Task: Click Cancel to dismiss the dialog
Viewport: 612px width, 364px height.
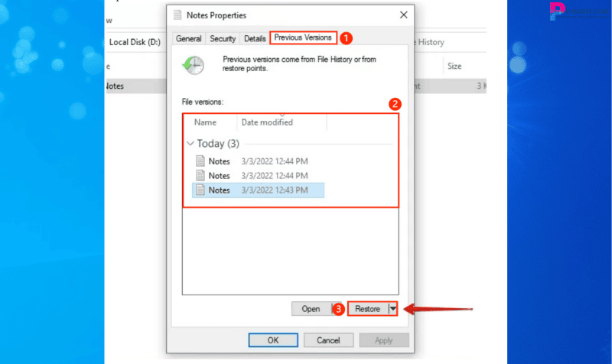Action: [x=329, y=340]
